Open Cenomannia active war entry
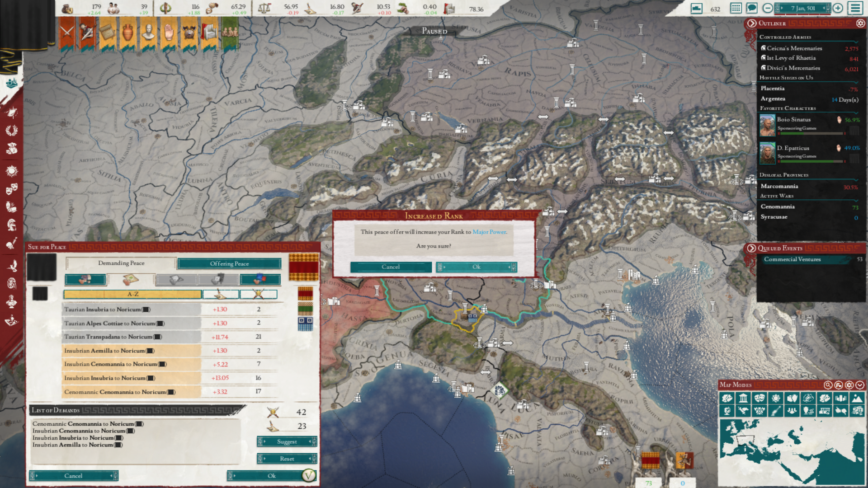The height and width of the screenshot is (488, 868). tap(809, 206)
